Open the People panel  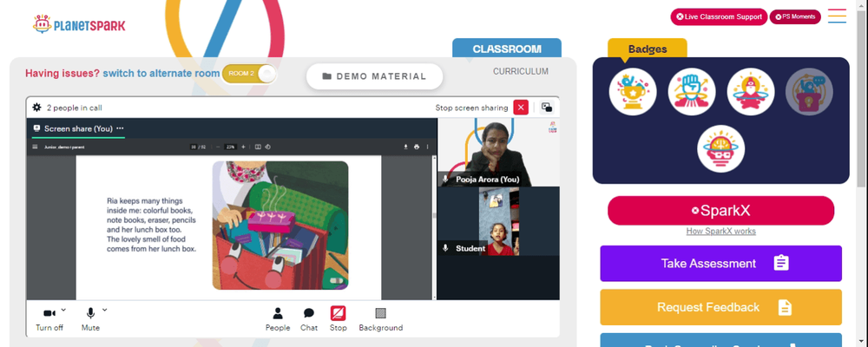coord(278,319)
